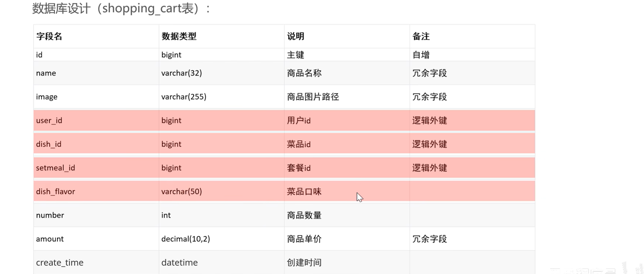
Task: Select the number field cell
Action: point(96,215)
